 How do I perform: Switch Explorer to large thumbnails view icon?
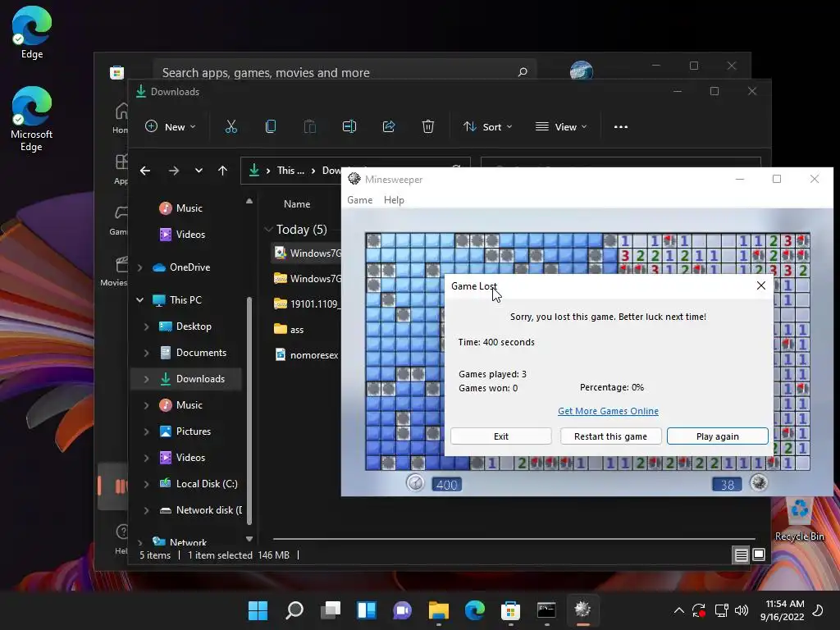tap(759, 555)
